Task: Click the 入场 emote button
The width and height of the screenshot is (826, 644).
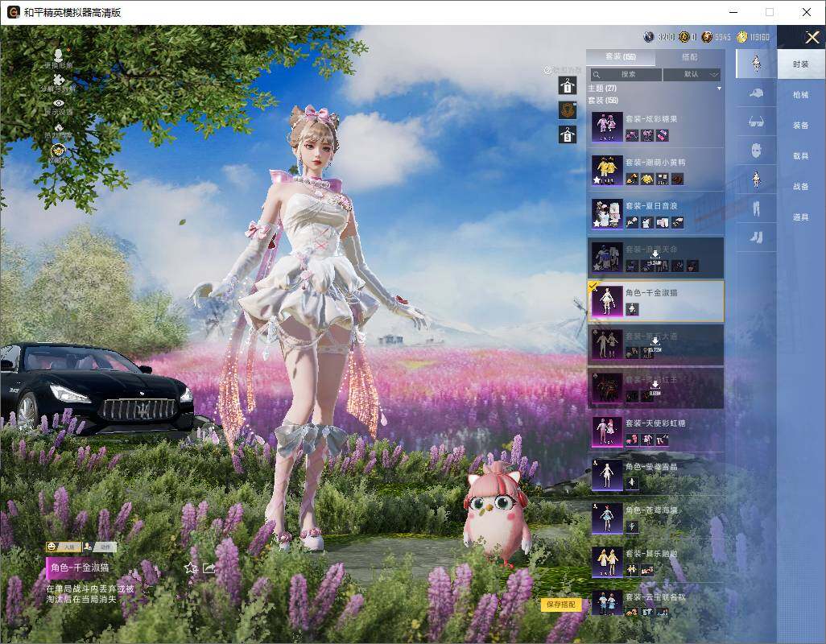Action: point(64,547)
